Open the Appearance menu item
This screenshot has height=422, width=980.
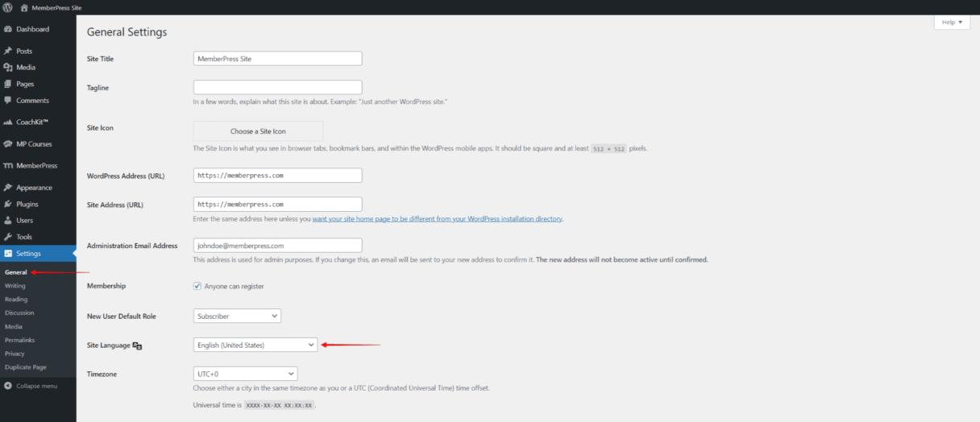tap(38, 188)
